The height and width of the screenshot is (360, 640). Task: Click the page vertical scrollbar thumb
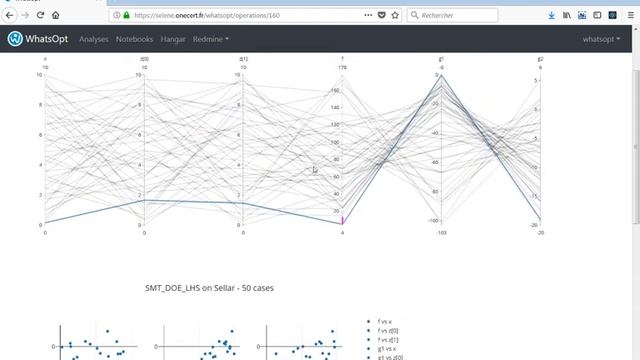(636, 147)
